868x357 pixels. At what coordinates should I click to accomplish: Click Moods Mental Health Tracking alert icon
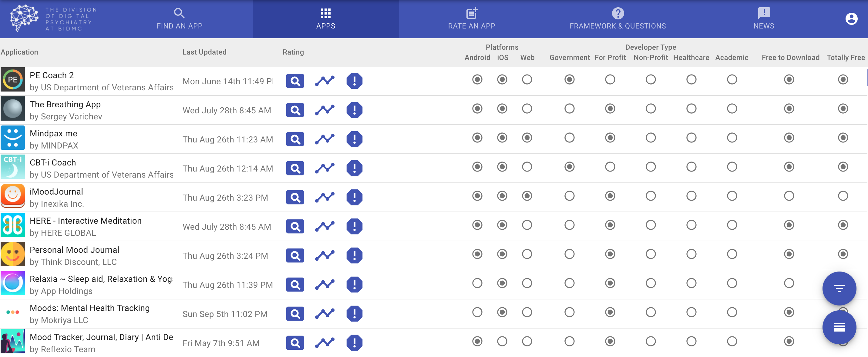[x=354, y=314]
